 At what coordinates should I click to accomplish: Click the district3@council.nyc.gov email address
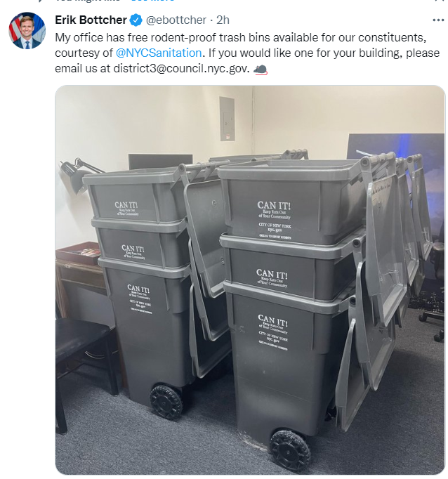(182, 69)
